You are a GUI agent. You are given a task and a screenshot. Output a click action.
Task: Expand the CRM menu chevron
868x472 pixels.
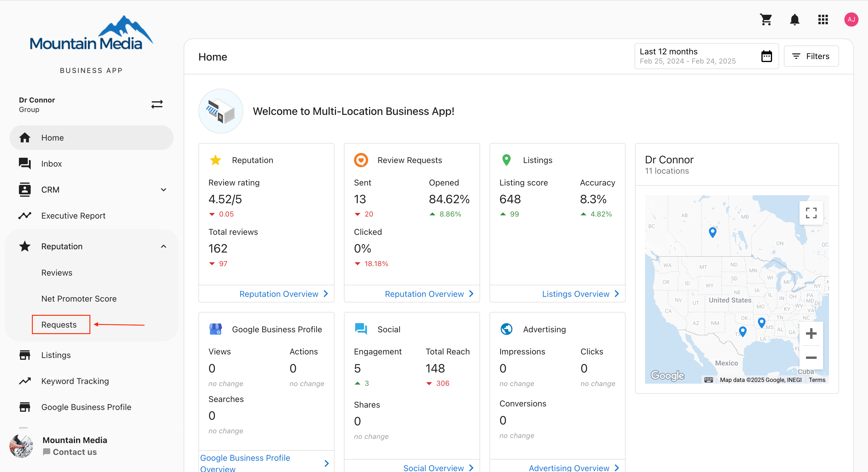pyautogui.click(x=164, y=190)
